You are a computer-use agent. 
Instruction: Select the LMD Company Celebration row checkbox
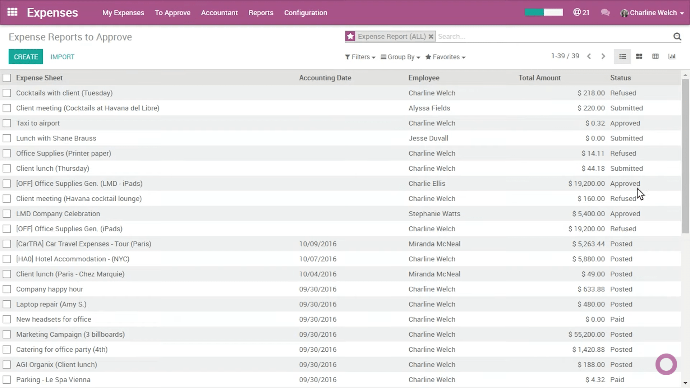[7, 213]
